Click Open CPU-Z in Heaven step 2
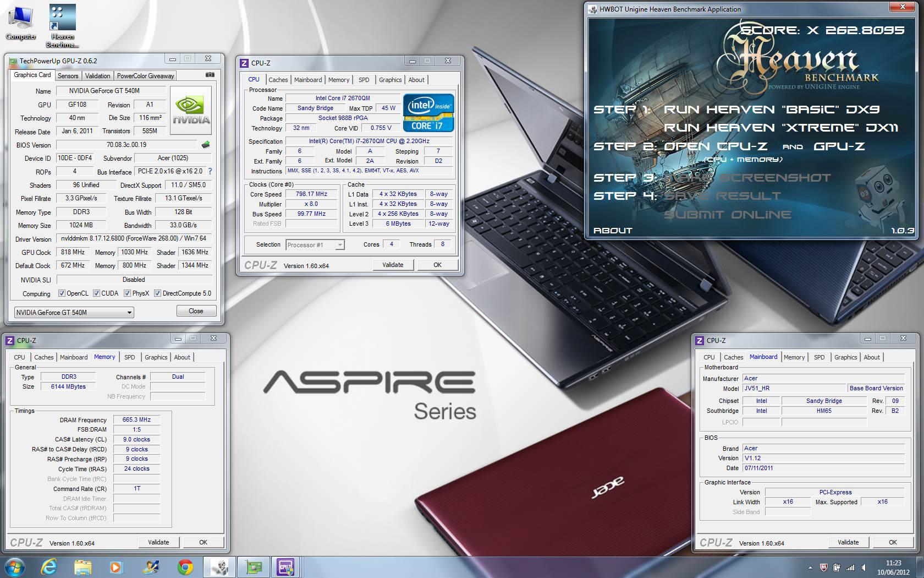This screenshot has height=578, width=924. pos(716,146)
